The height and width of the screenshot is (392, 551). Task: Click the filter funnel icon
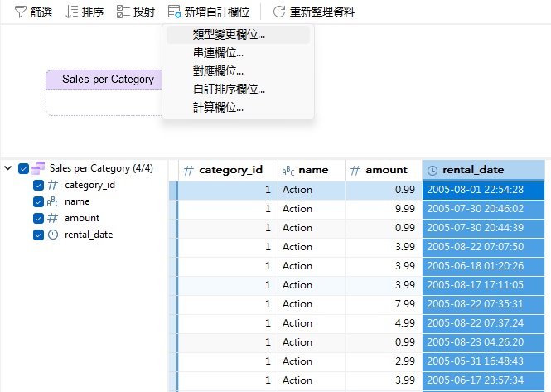tap(20, 12)
